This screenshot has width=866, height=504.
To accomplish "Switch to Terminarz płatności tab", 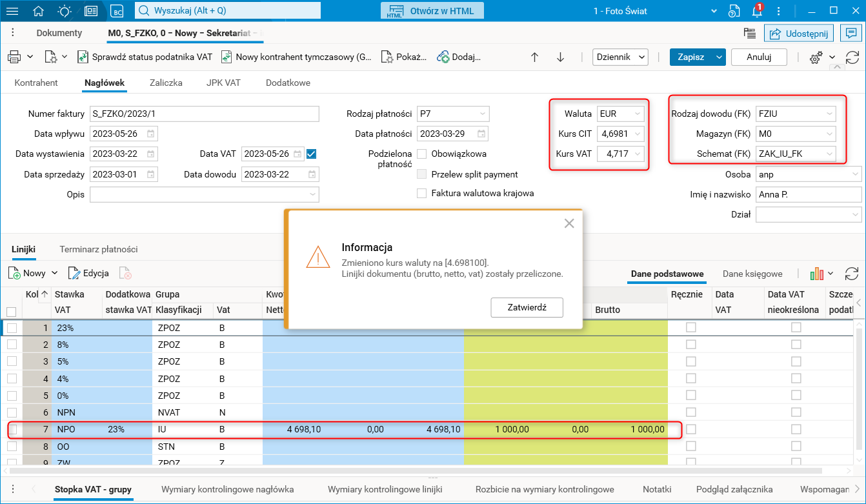I will coord(99,249).
